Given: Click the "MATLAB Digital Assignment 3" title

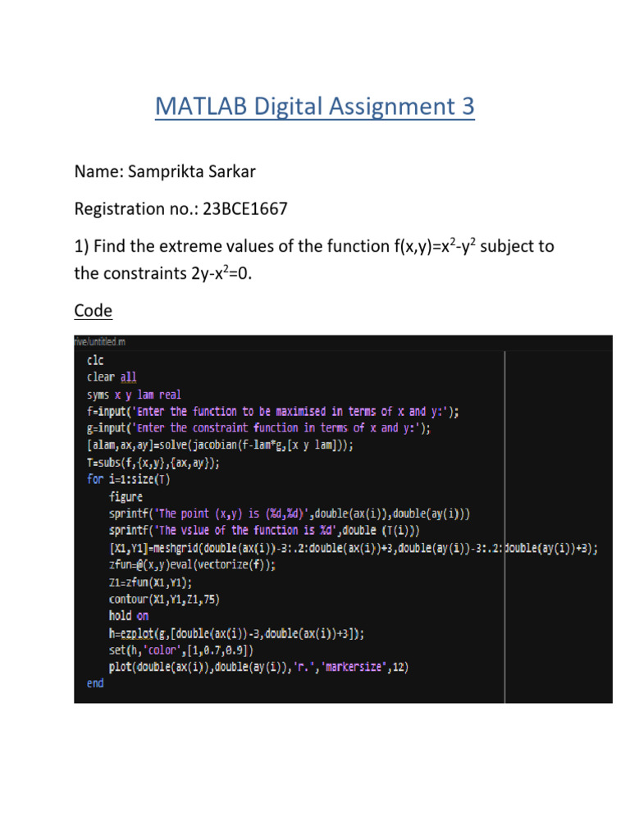Looking at the screenshot, I should [314, 107].
